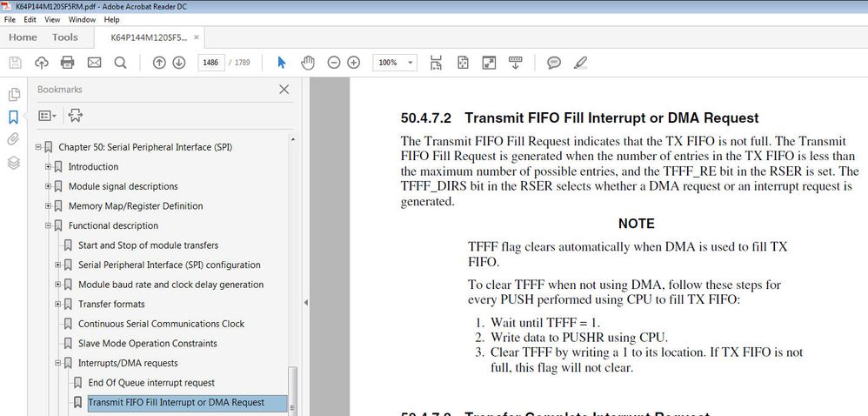Select Chapter 50 SPI bookmark label

coord(145,147)
